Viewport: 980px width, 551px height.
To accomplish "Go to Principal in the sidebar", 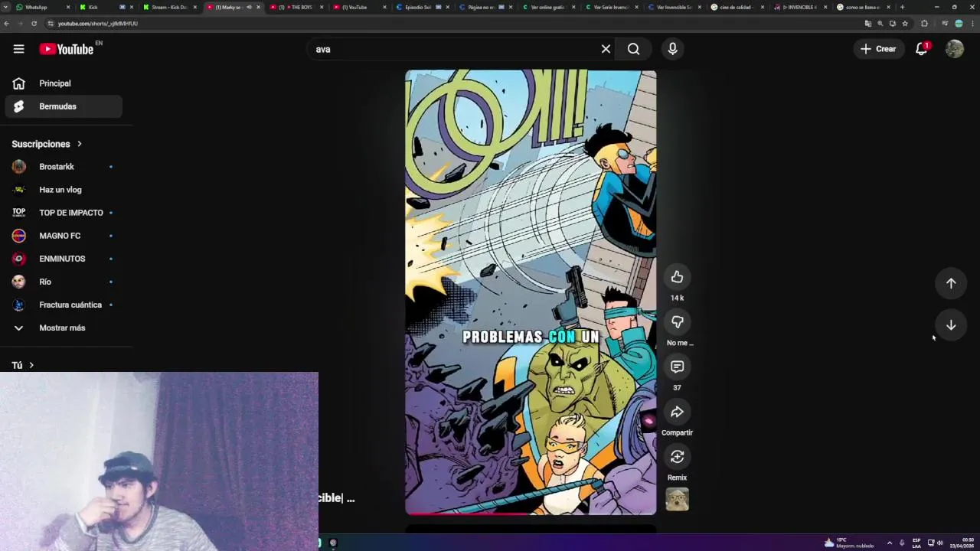I will pyautogui.click(x=64, y=83).
